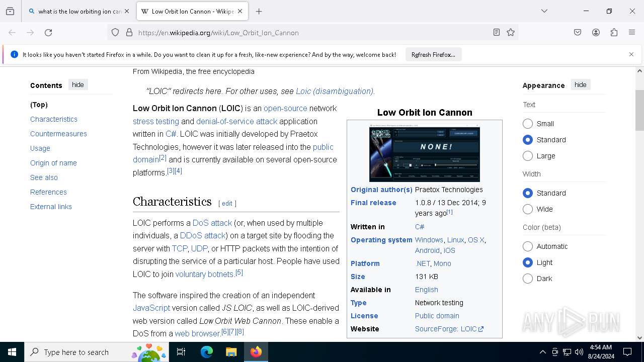
Task: Jump to Characteristics in Contents
Action: [54, 119]
